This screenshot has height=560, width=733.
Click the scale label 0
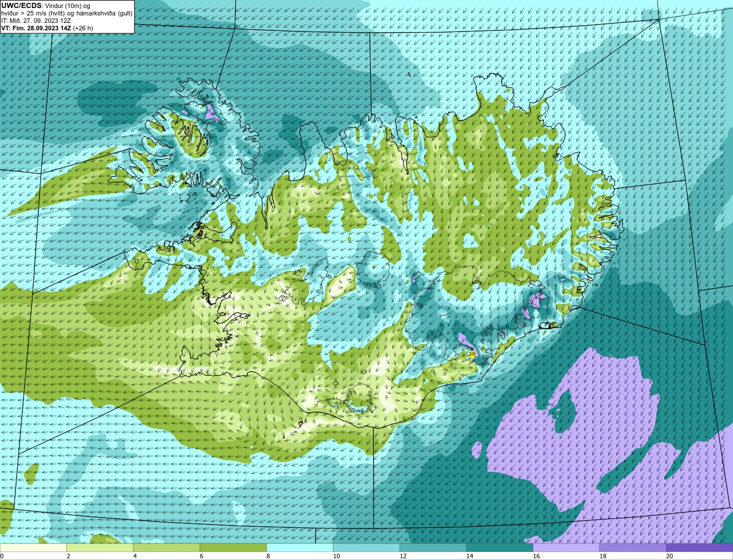(2, 556)
